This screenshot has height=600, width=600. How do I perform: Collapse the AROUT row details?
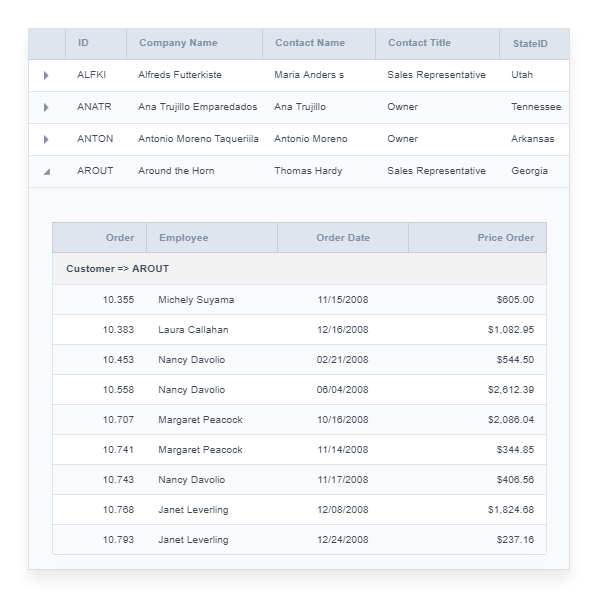point(46,171)
